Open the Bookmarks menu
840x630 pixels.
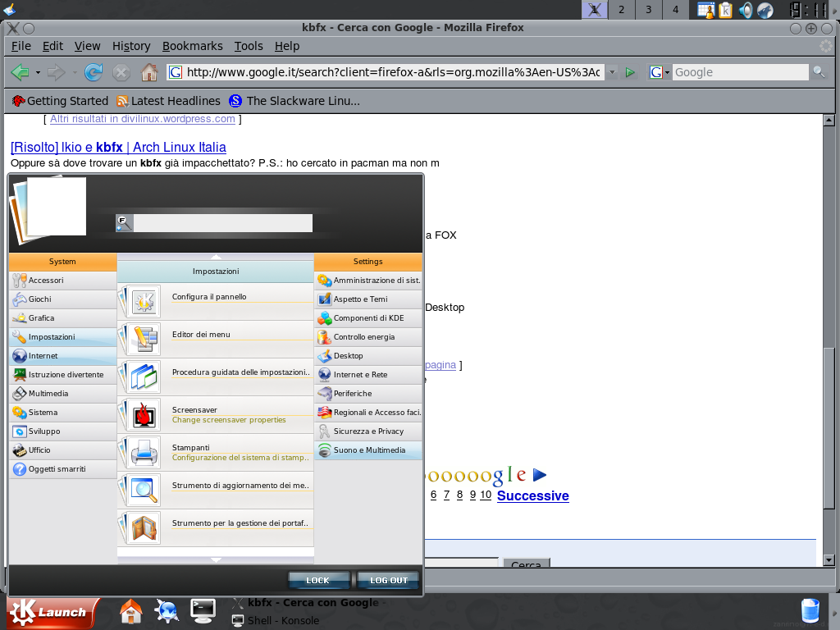pyautogui.click(x=192, y=46)
